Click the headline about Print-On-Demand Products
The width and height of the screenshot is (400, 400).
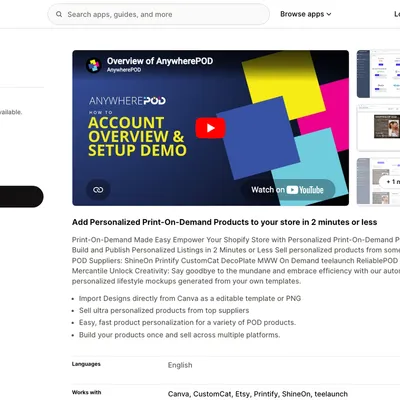coord(224,222)
